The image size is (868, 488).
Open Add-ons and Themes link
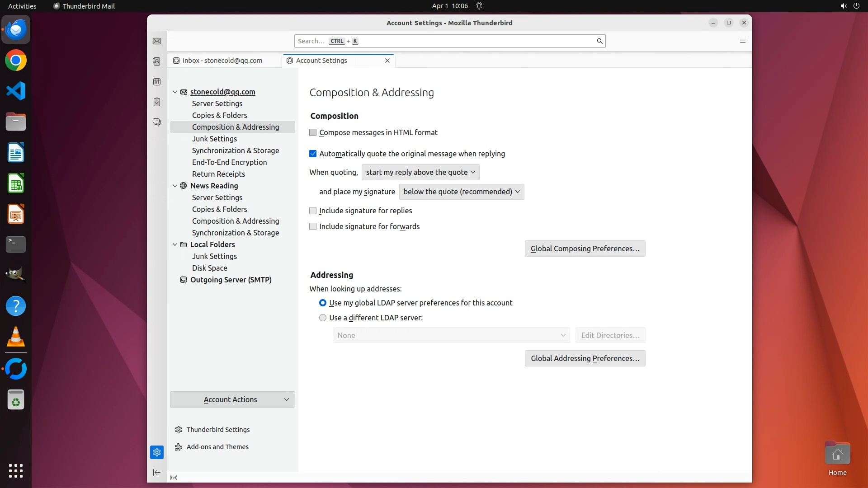tap(217, 447)
